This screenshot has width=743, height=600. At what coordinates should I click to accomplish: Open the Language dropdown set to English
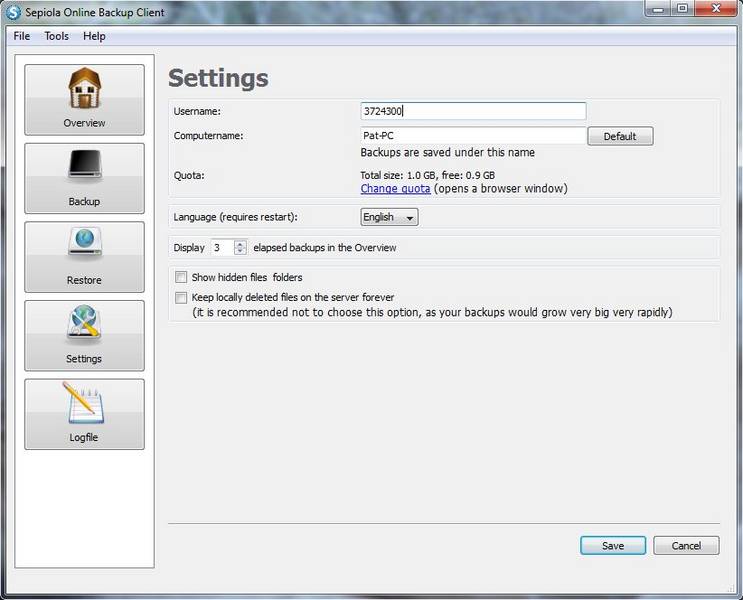point(389,217)
